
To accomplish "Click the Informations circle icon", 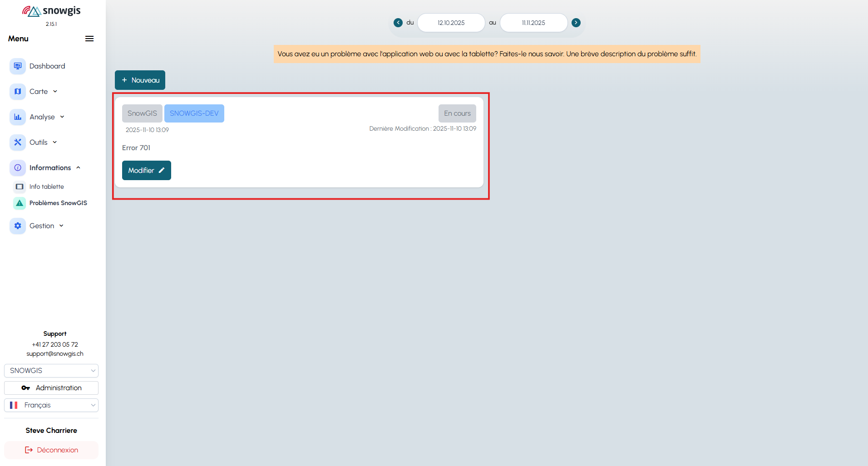I will (18, 168).
